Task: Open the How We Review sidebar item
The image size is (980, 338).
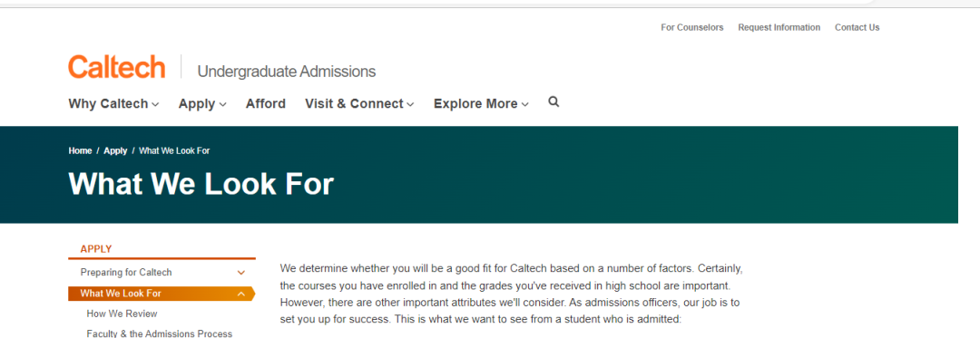Action: (122, 314)
